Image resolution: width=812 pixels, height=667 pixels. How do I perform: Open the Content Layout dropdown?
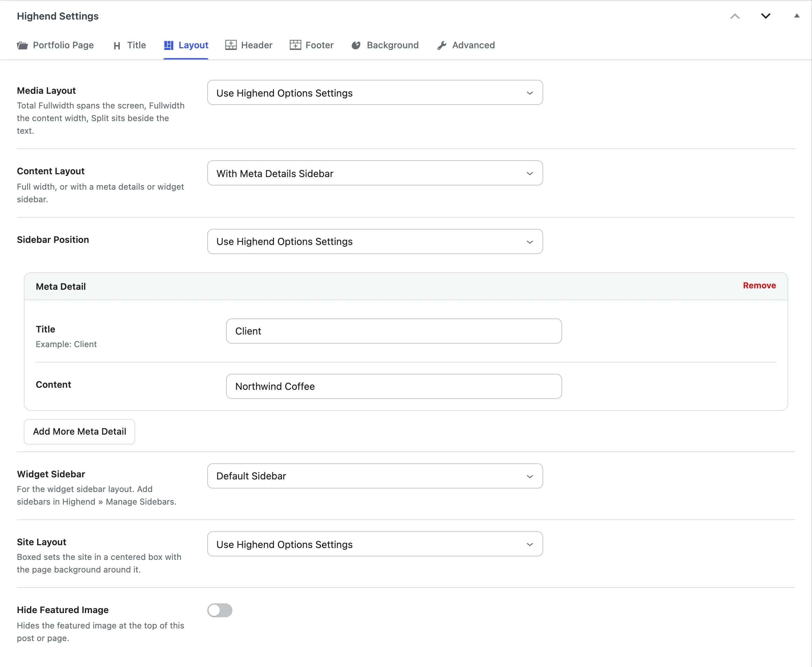pos(375,173)
